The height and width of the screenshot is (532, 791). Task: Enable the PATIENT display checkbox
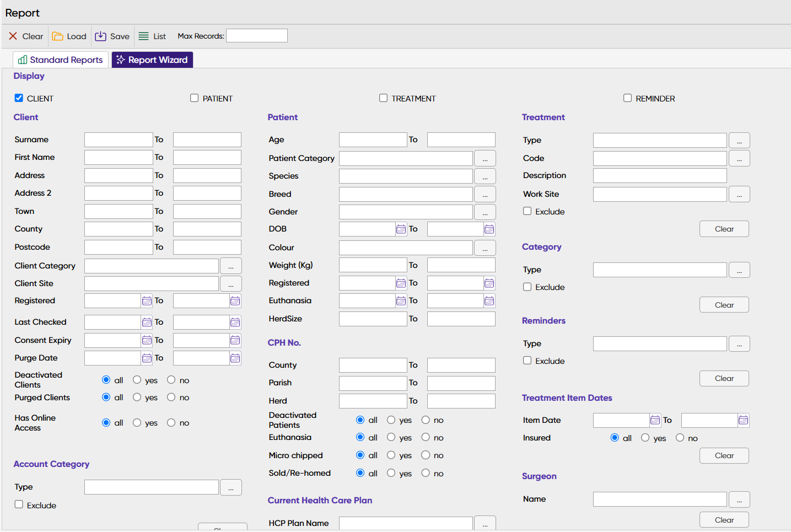[195, 98]
